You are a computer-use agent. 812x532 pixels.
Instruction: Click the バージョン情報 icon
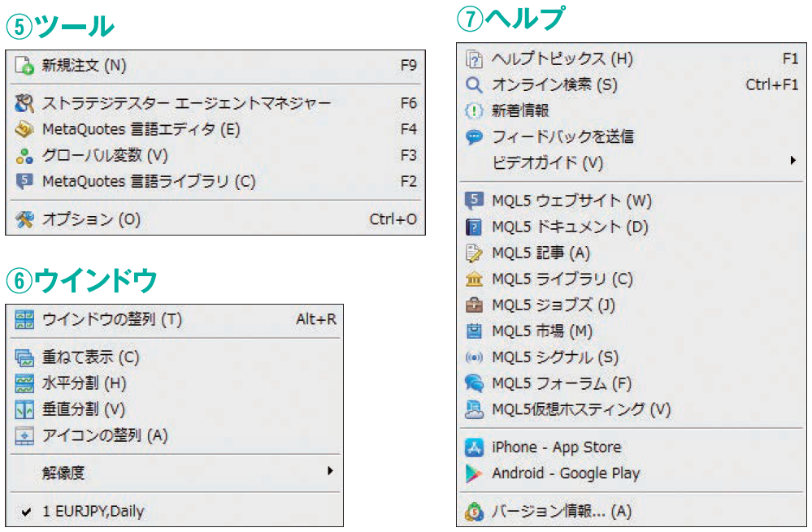pos(474,512)
